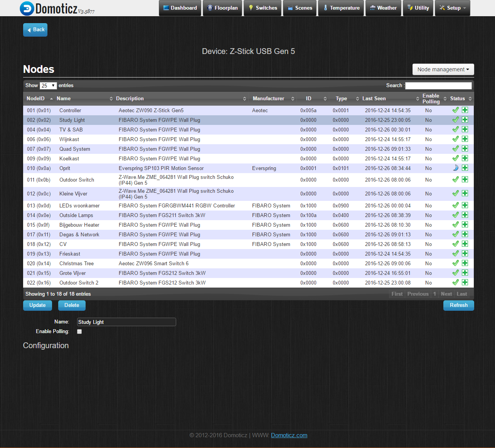The width and height of the screenshot is (495, 448).
Task: Click the Refresh button
Action: click(459, 305)
